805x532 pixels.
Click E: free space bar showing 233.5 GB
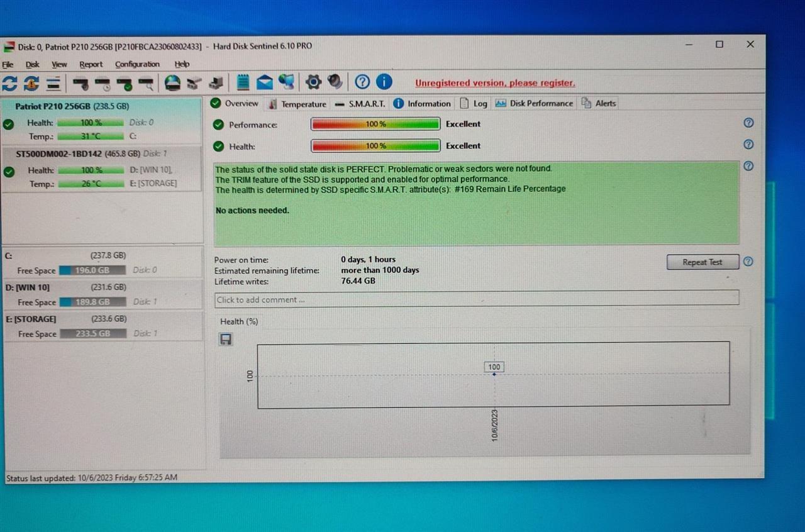click(x=92, y=334)
